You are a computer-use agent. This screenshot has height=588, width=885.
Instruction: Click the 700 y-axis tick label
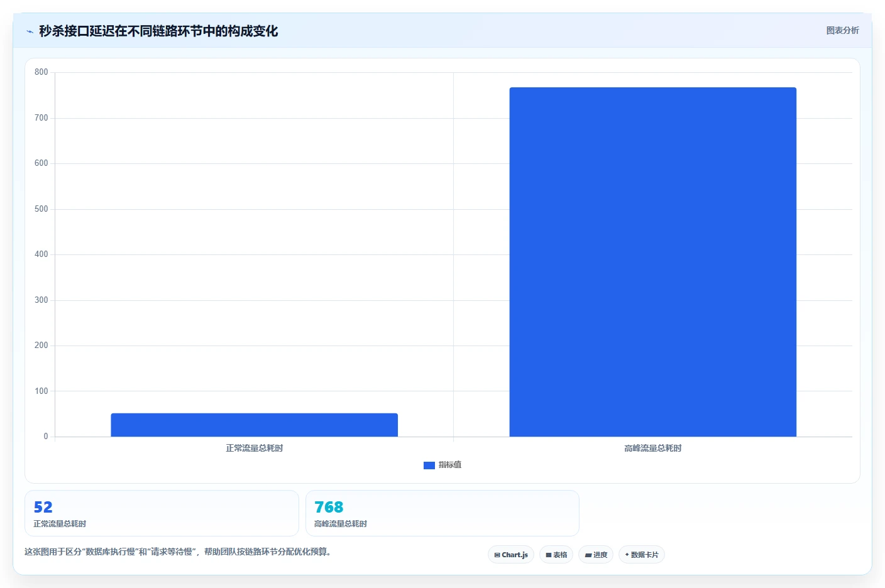click(41, 118)
